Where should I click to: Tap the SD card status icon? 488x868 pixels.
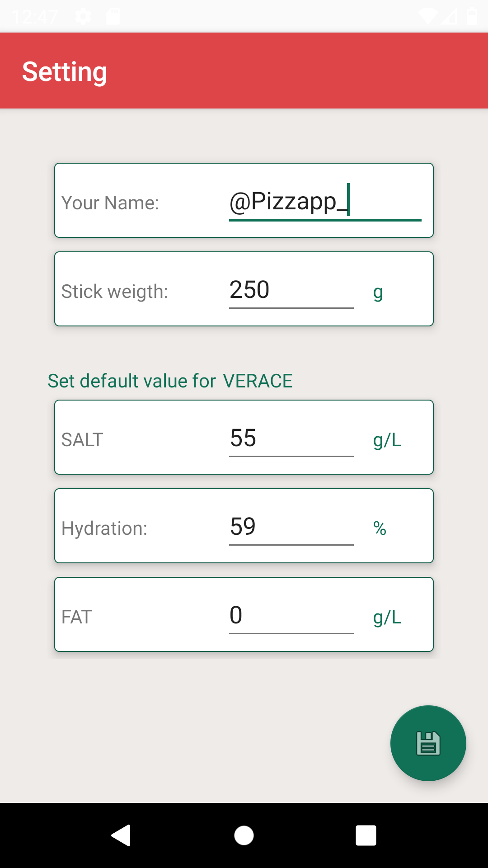point(113,17)
